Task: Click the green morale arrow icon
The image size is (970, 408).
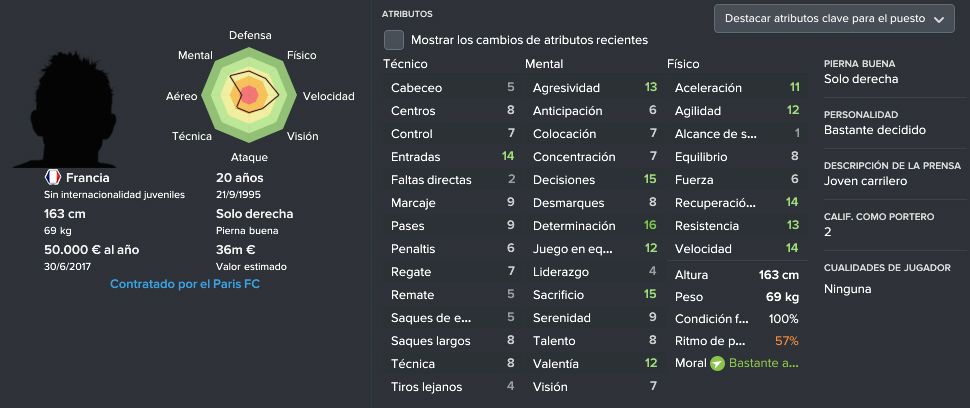Action: (x=717, y=363)
